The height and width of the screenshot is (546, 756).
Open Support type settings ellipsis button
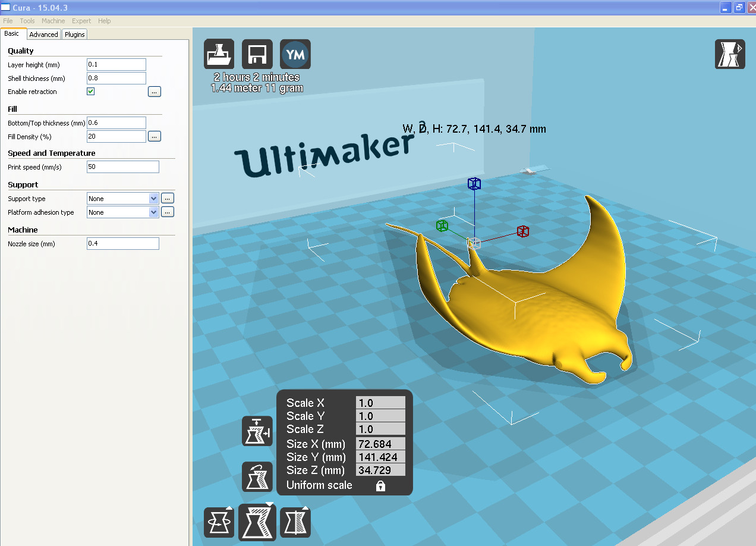pos(168,198)
